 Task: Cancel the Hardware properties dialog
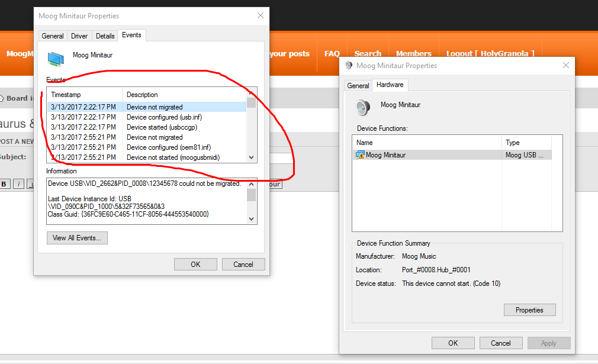501,343
